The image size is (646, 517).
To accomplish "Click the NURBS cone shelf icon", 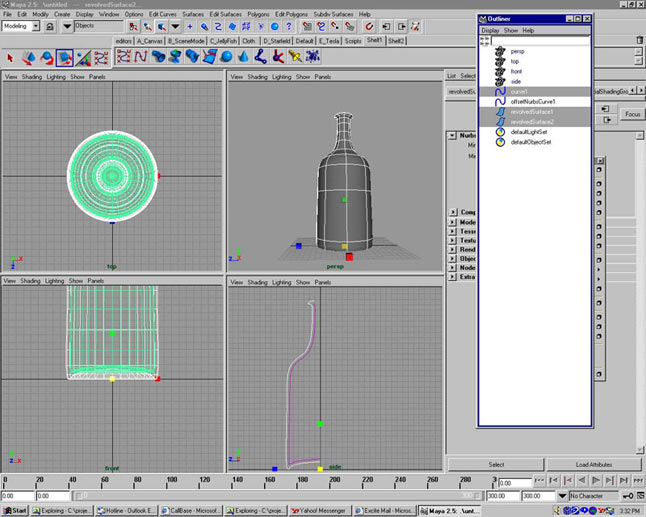I will point(243,56).
